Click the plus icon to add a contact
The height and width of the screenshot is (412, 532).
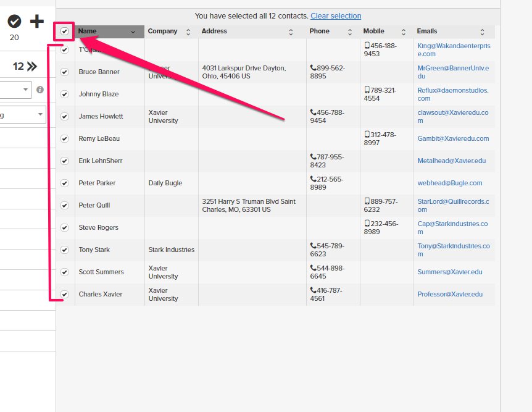pos(37,22)
